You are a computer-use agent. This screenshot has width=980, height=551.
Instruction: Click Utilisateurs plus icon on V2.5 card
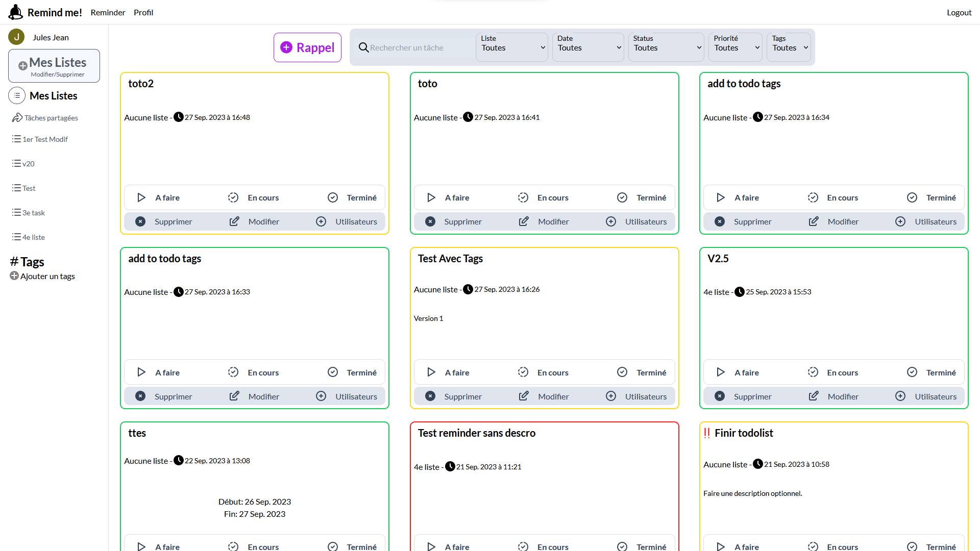tap(900, 396)
